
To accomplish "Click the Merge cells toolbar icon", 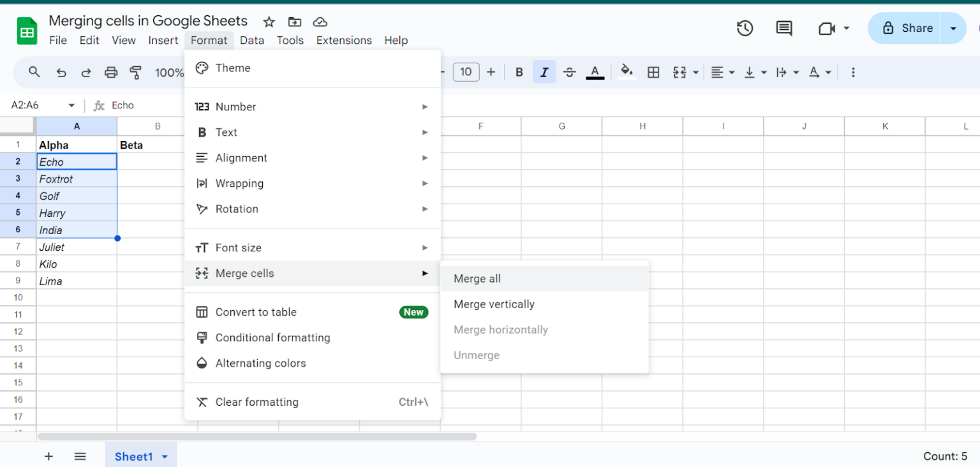I will (680, 72).
